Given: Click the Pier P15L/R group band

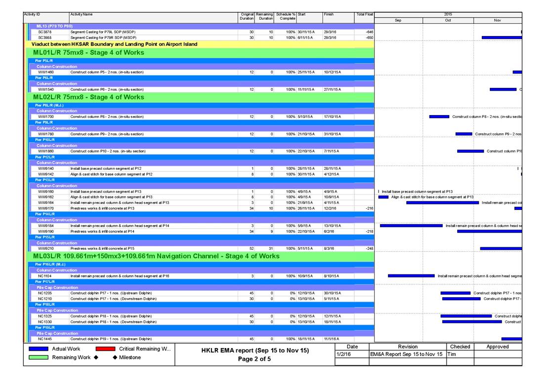Looking at the screenshot, I should [201, 237].
